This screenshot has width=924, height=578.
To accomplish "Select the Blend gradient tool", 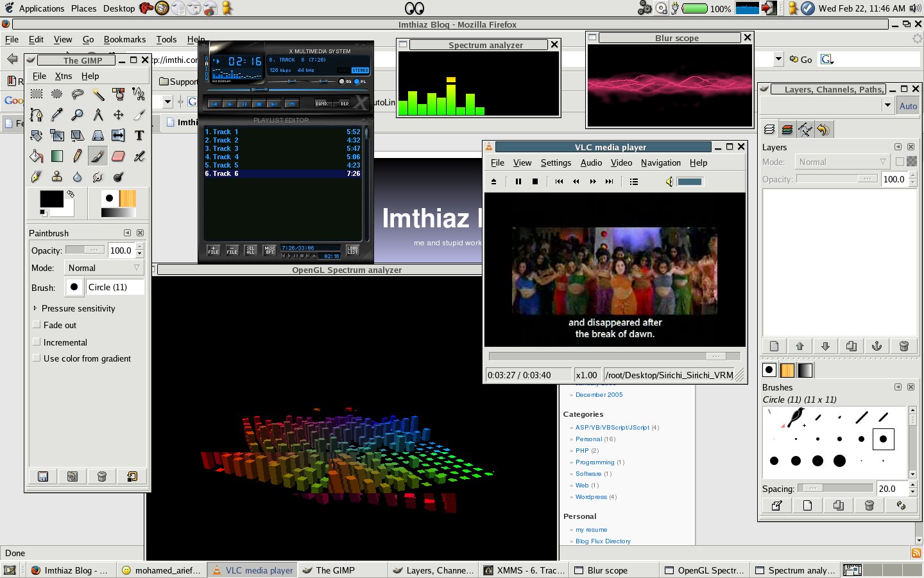I will (57, 156).
